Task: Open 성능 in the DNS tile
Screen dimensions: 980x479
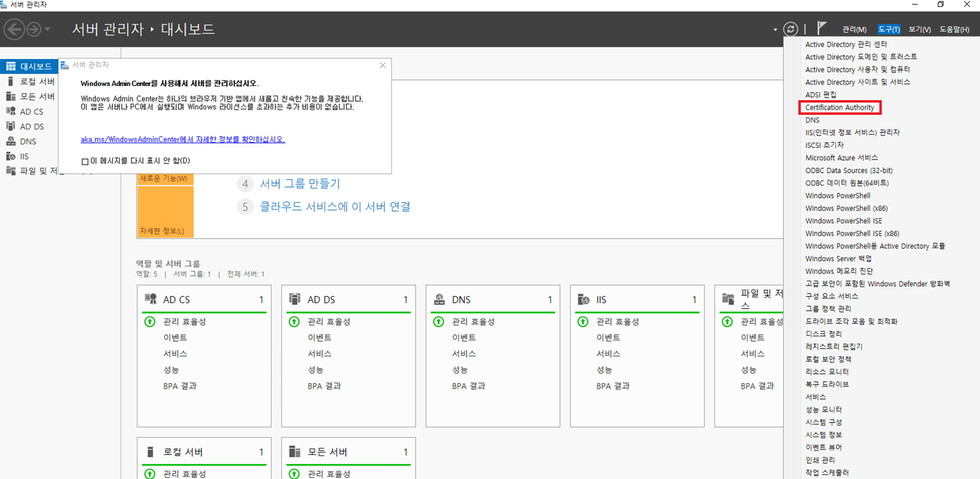Action: [460, 370]
